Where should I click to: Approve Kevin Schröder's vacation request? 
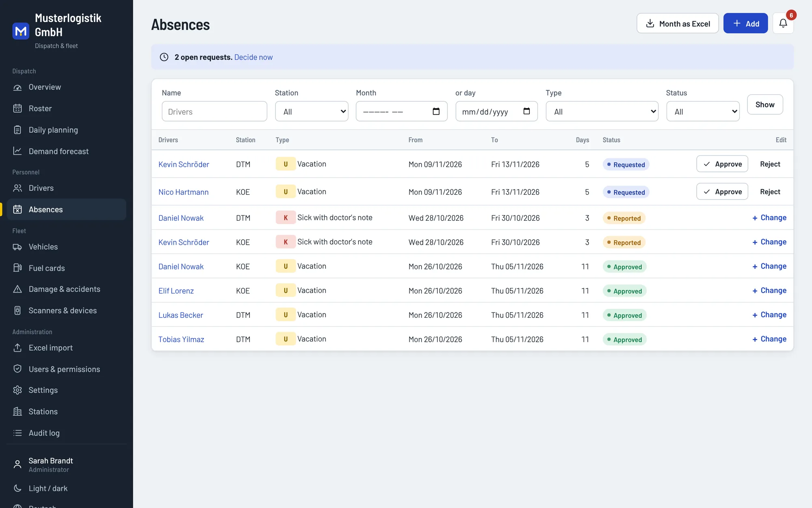(x=722, y=164)
